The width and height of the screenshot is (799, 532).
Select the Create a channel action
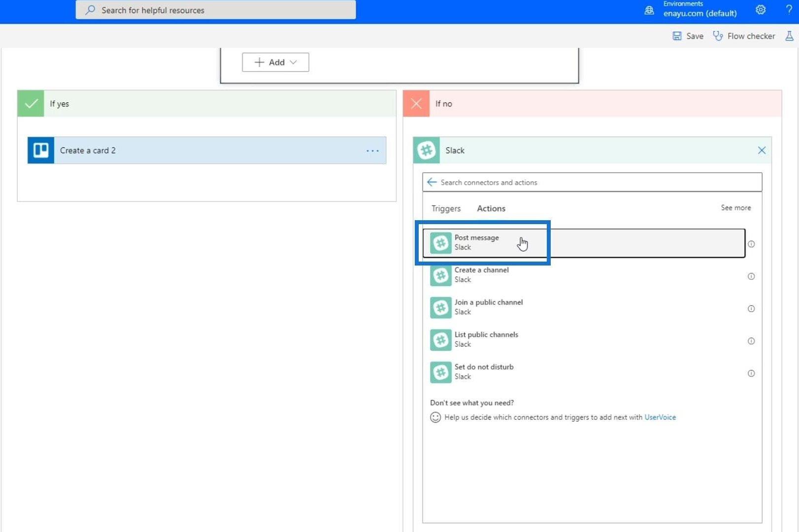(x=584, y=275)
